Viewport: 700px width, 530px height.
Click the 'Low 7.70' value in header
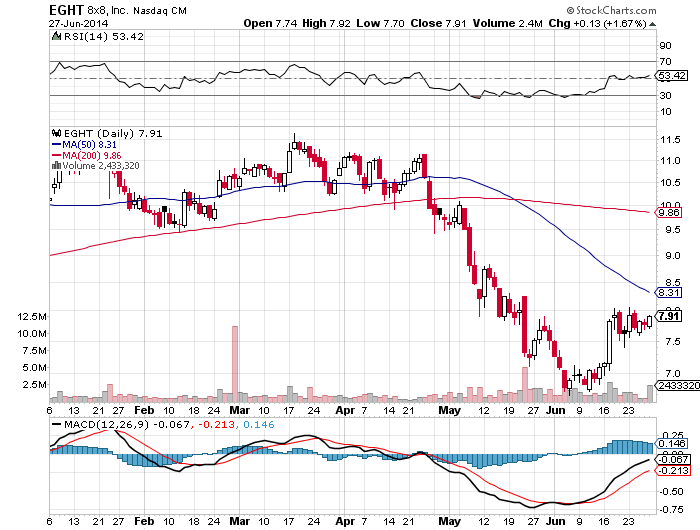click(x=380, y=23)
